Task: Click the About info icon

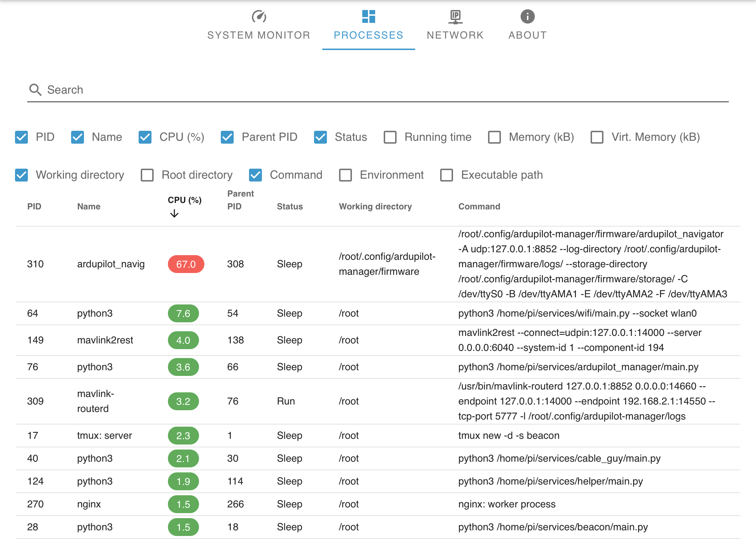Action: [x=527, y=16]
